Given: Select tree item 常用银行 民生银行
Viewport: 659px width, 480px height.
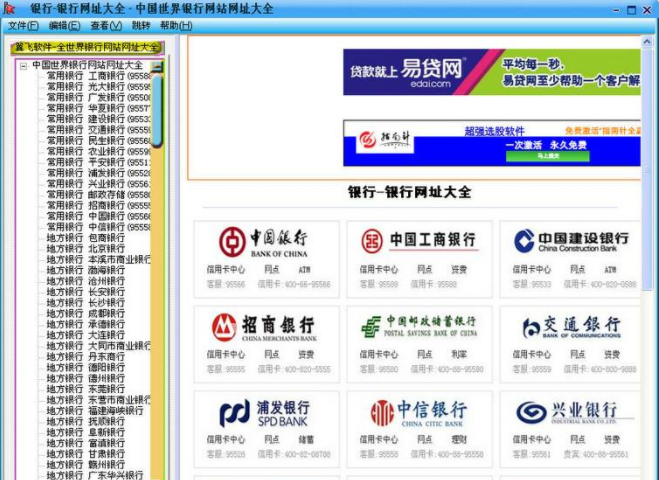Looking at the screenshot, I should pos(98,141).
